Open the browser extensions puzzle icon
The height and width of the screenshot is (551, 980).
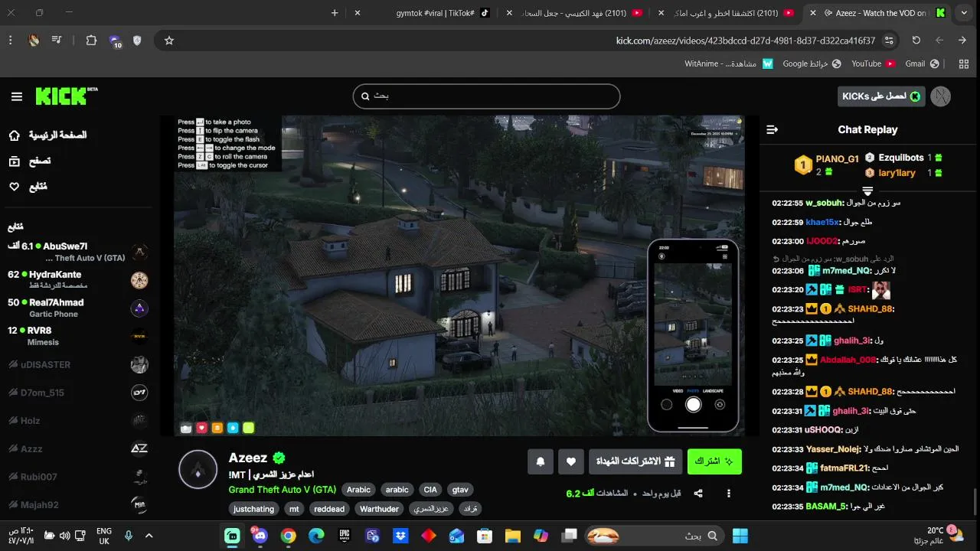click(91, 41)
